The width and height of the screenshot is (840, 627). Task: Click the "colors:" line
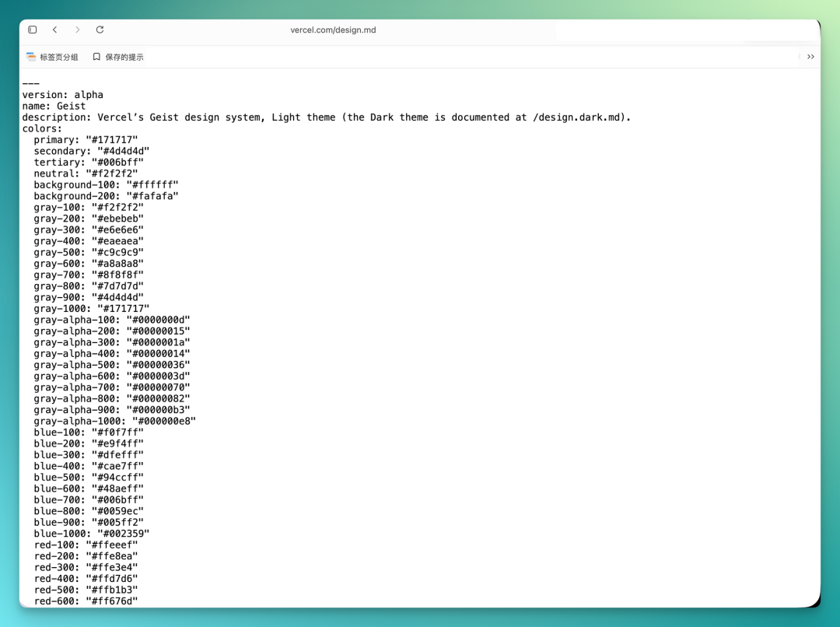(42, 128)
